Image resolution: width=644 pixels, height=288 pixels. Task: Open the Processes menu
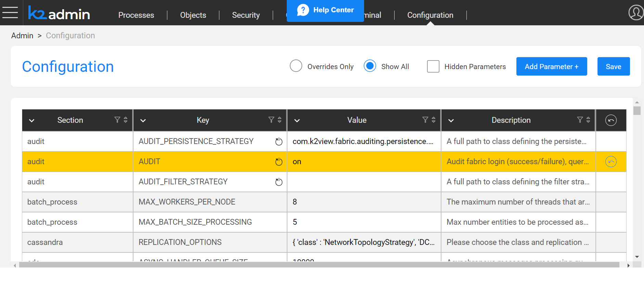[x=136, y=15]
